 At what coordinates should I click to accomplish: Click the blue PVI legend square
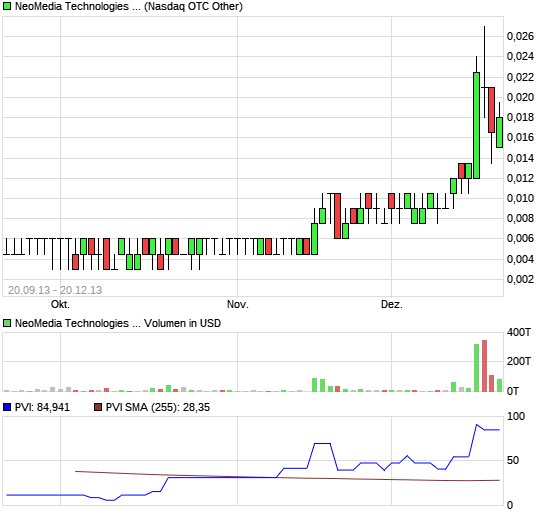pyautogui.click(x=7, y=407)
